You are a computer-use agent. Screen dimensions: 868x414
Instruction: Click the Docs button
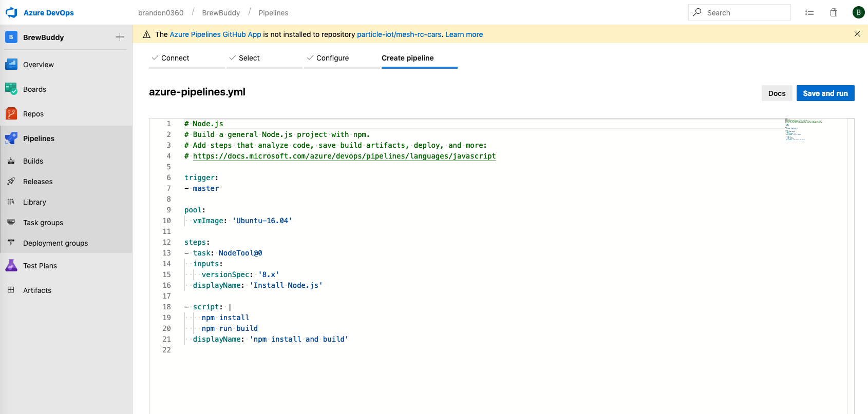click(777, 93)
